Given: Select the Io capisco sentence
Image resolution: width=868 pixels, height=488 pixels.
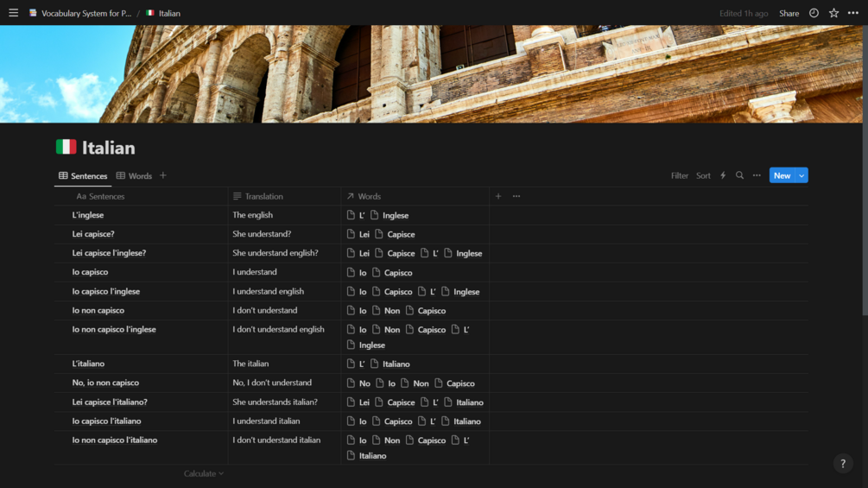Looking at the screenshot, I should [x=90, y=272].
